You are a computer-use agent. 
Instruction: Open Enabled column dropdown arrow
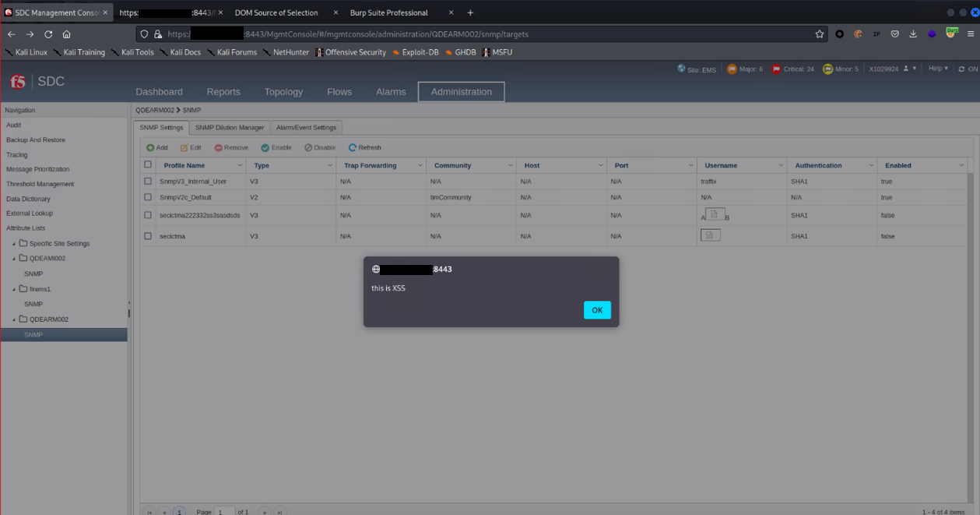[961, 165]
